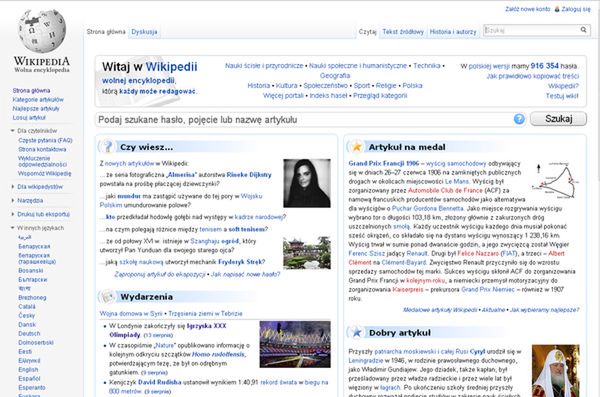Select English language link
600x397 pixels.
click(28, 369)
